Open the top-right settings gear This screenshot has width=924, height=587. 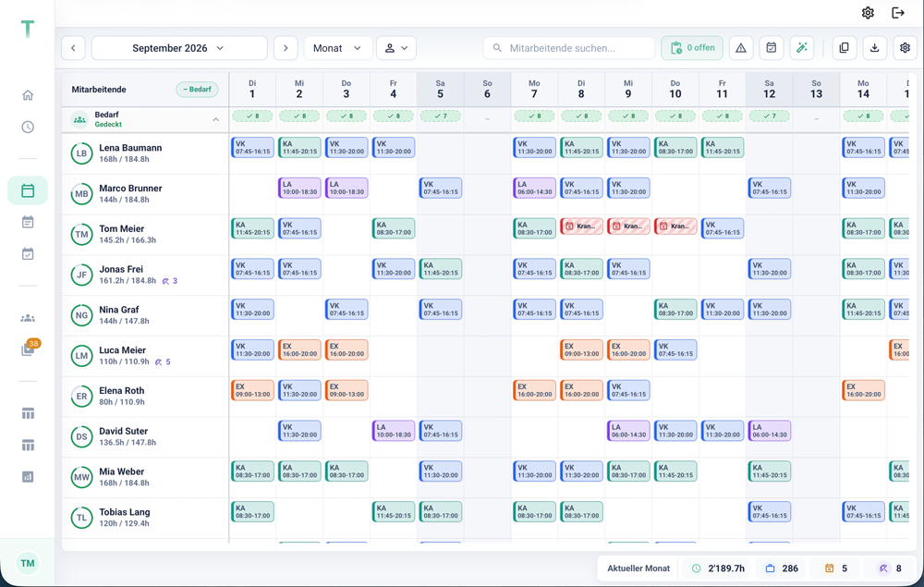pyautogui.click(x=868, y=13)
